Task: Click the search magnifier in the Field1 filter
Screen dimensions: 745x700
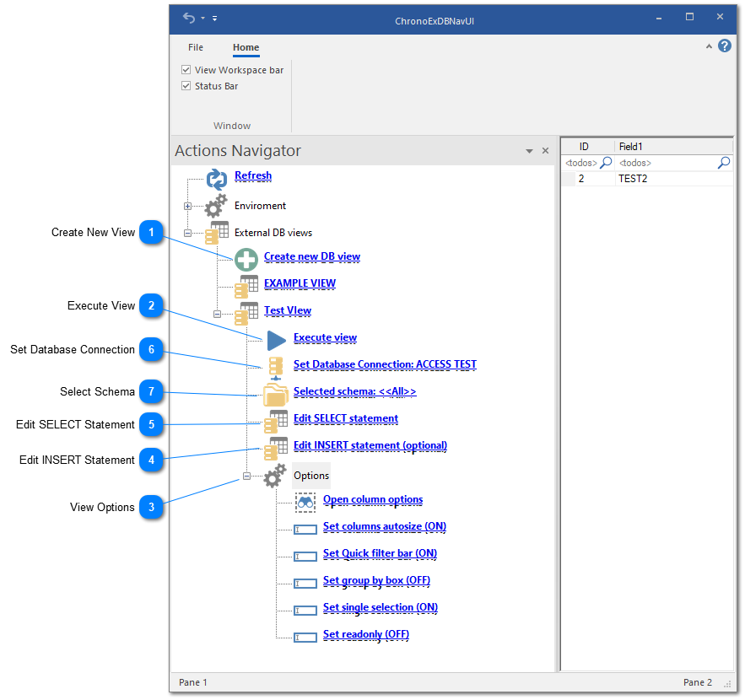Action: [724, 162]
